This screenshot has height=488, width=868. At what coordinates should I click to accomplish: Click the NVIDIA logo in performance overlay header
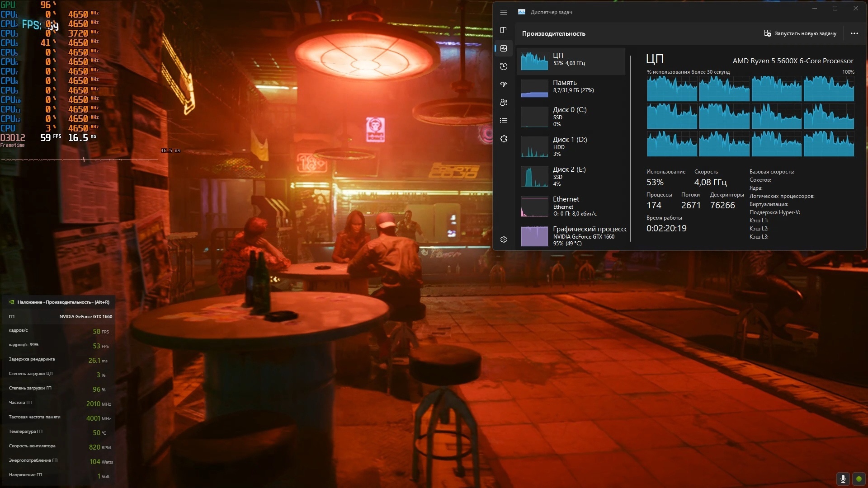click(12, 302)
